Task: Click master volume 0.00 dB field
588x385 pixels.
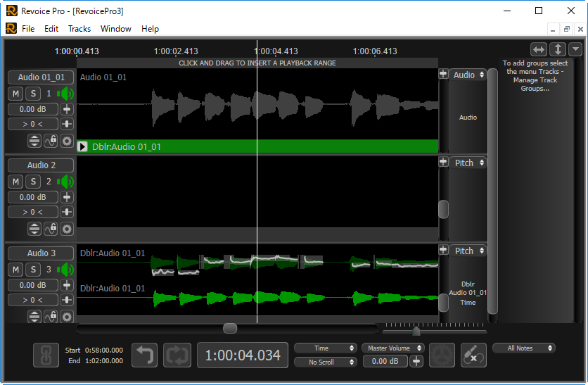Action: pyautogui.click(x=385, y=361)
